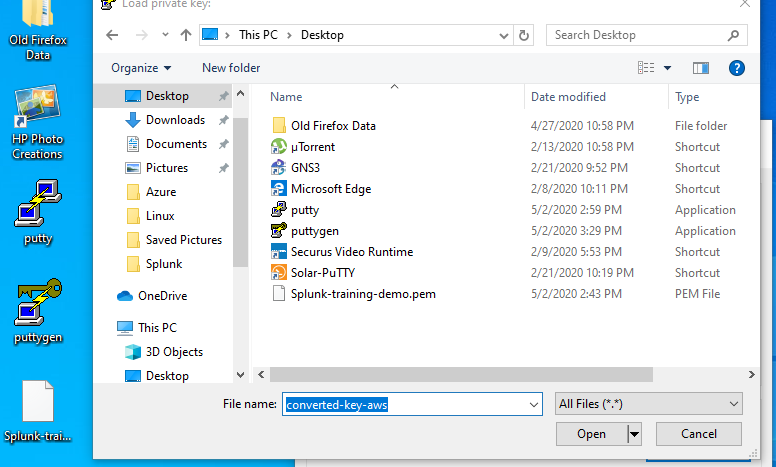776x467 pixels.
Task: Click the horizontal scrollbar right arrow
Action: pos(751,374)
